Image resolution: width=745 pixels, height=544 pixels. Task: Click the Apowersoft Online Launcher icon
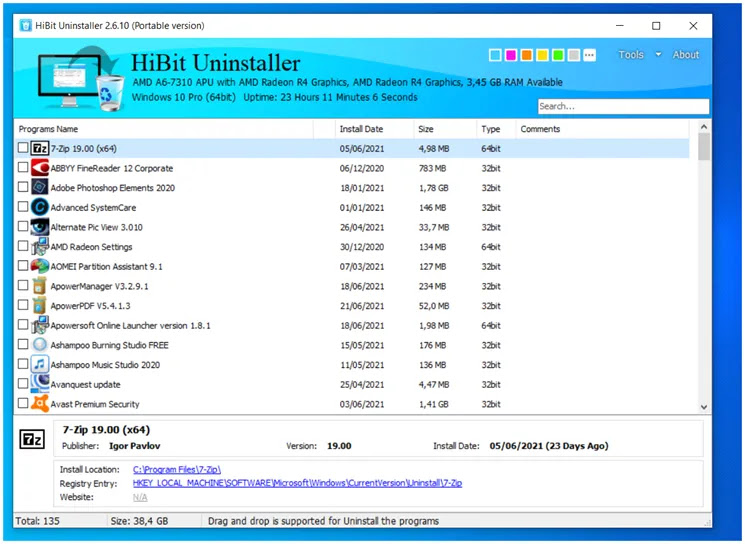40,325
